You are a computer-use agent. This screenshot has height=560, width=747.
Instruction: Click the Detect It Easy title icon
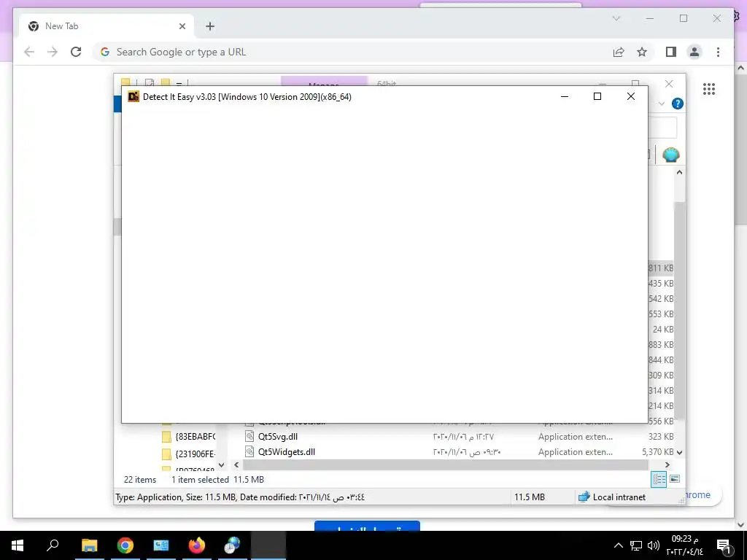133,97
